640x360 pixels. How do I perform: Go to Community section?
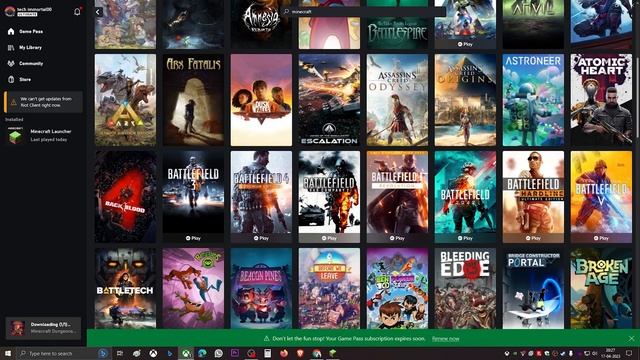(x=31, y=64)
